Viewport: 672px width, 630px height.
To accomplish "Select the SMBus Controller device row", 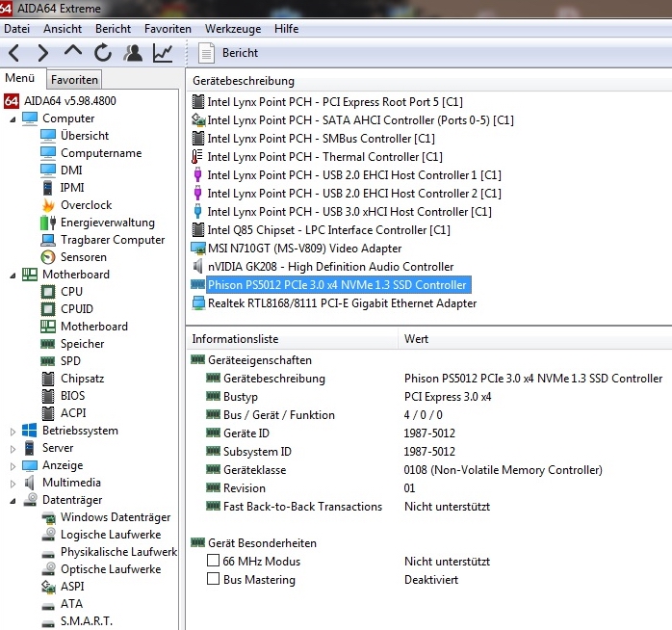I will tap(321, 139).
